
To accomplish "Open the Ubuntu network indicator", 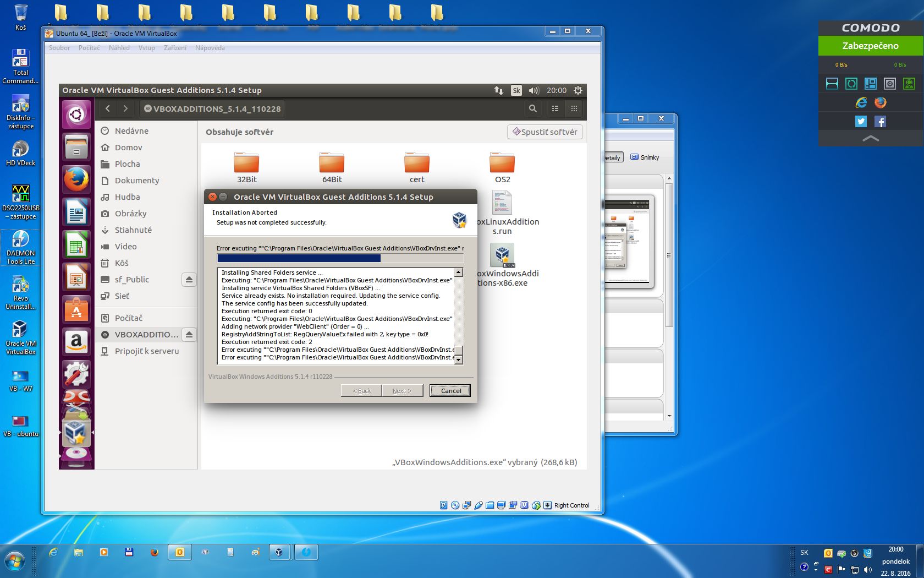I will click(x=499, y=90).
